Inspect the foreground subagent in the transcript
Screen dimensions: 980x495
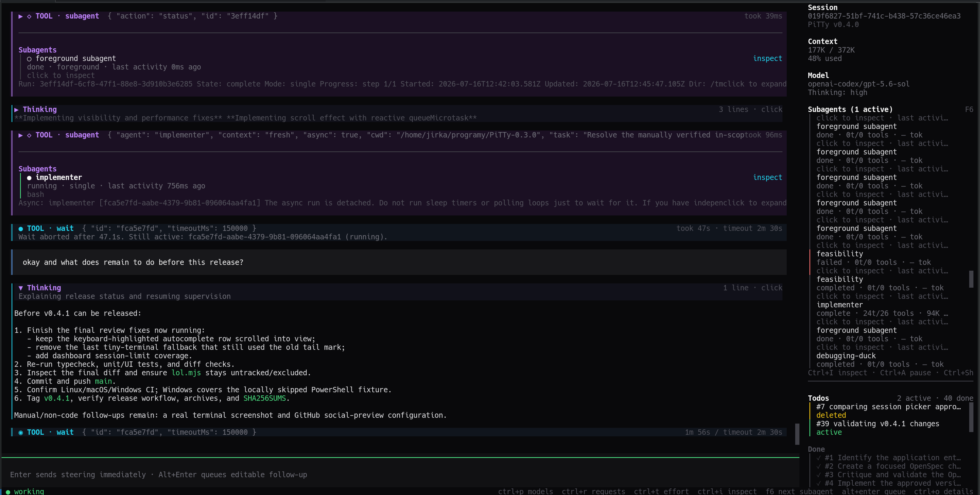pos(767,59)
